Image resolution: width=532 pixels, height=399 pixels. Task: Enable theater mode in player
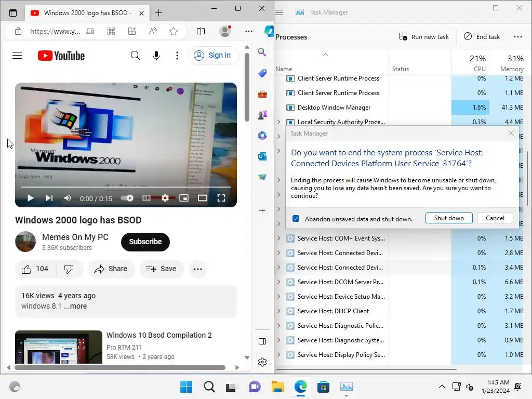(203, 198)
